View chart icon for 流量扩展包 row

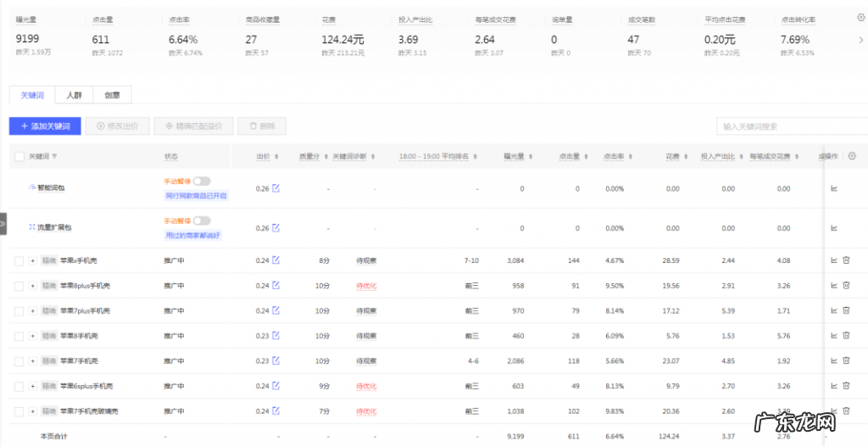[833, 228]
